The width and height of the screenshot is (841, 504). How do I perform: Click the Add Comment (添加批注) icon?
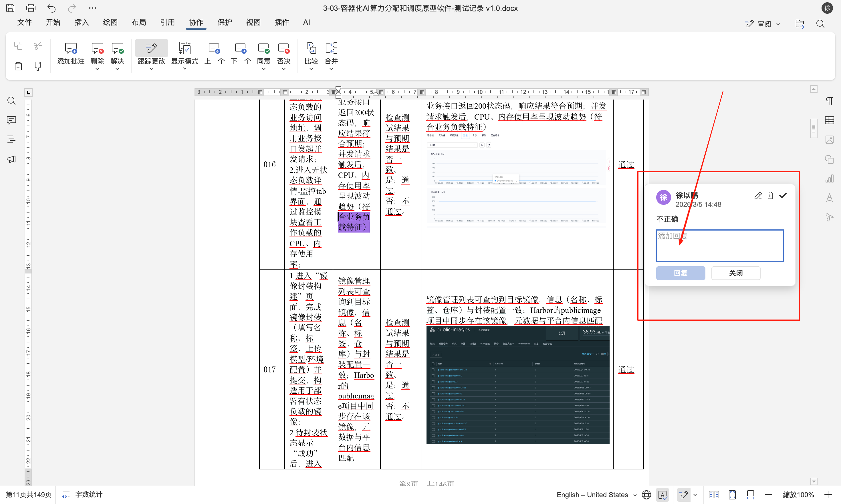click(x=71, y=49)
